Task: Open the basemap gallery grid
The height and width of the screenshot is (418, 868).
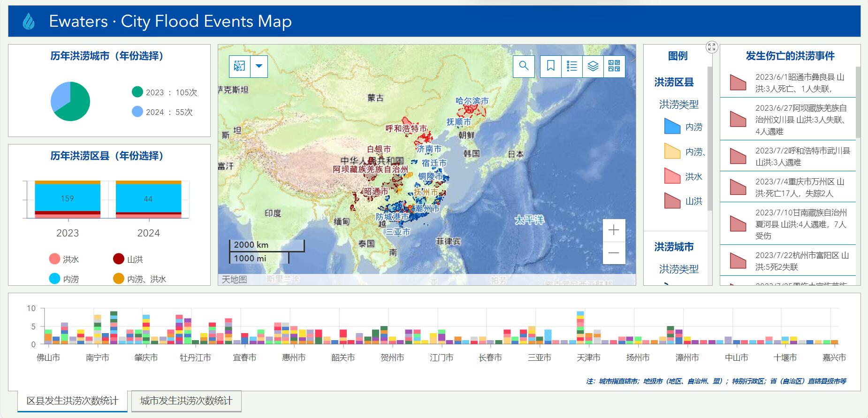Action: click(x=614, y=66)
